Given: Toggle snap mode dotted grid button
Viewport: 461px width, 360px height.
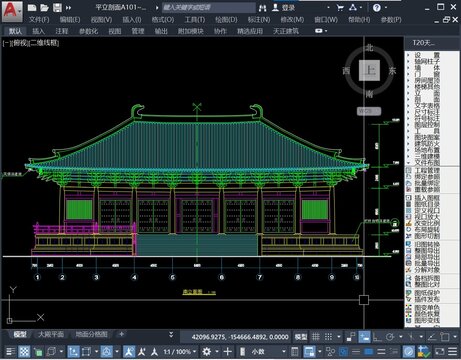Looking at the screenshot, I should [328, 337].
